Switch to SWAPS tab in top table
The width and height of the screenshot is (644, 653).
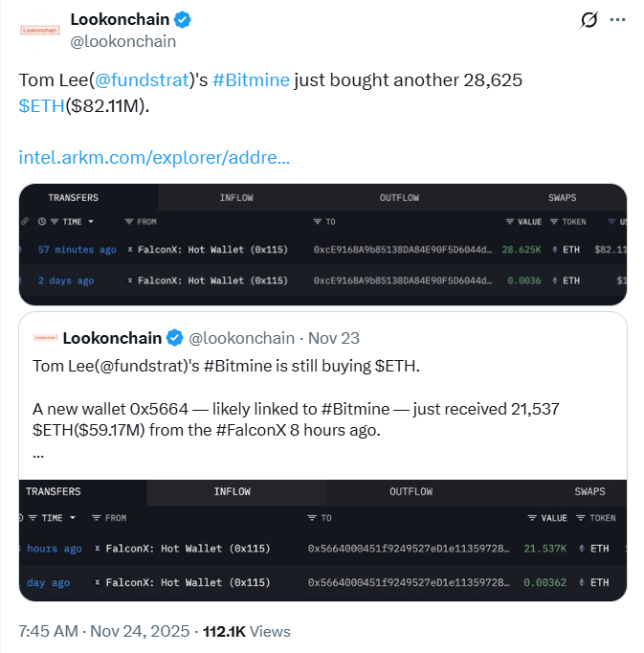(x=562, y=197)
